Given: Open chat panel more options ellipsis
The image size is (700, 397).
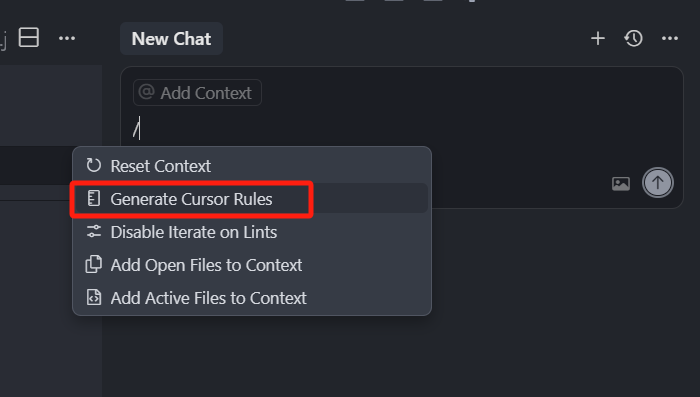Looking at the screenshot, I should tap(670, 38).
